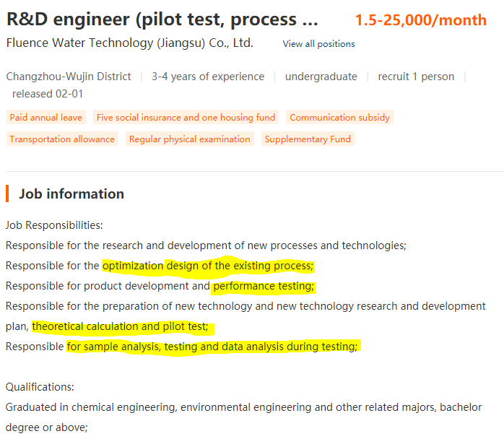
Task: Click the Supplementary Fund tag
Action: tap(308, 139)
